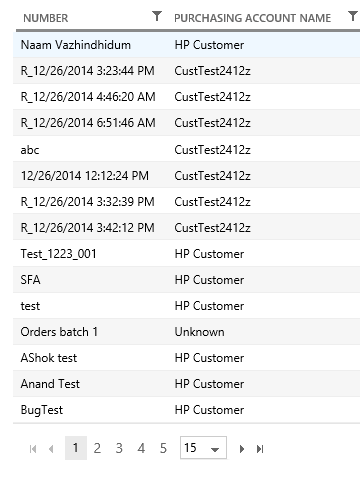The image size is (363, 487).
Task: Select the Naam Vazhindhidum row
Action: coord(186,45)
